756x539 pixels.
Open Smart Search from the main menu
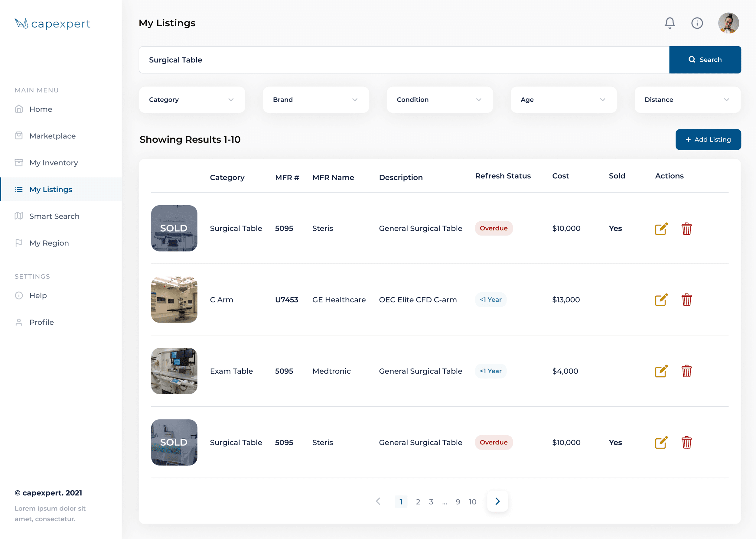point(54,216)
